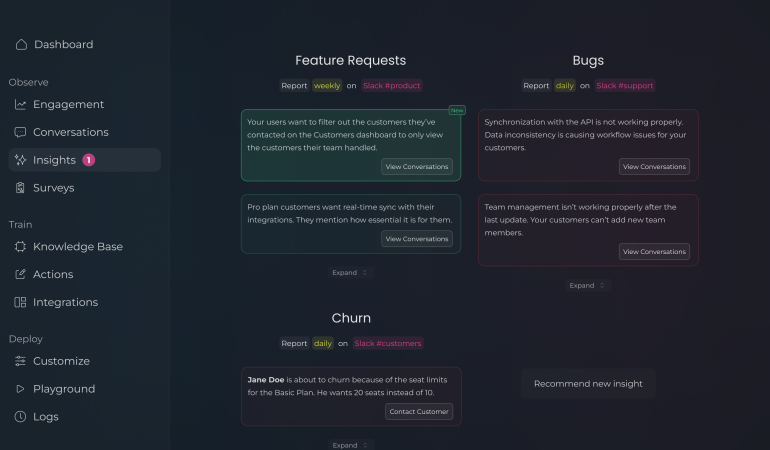Click the Integrations grid icon
Screen dimensions: 770x450
click(x=20, y=302)
